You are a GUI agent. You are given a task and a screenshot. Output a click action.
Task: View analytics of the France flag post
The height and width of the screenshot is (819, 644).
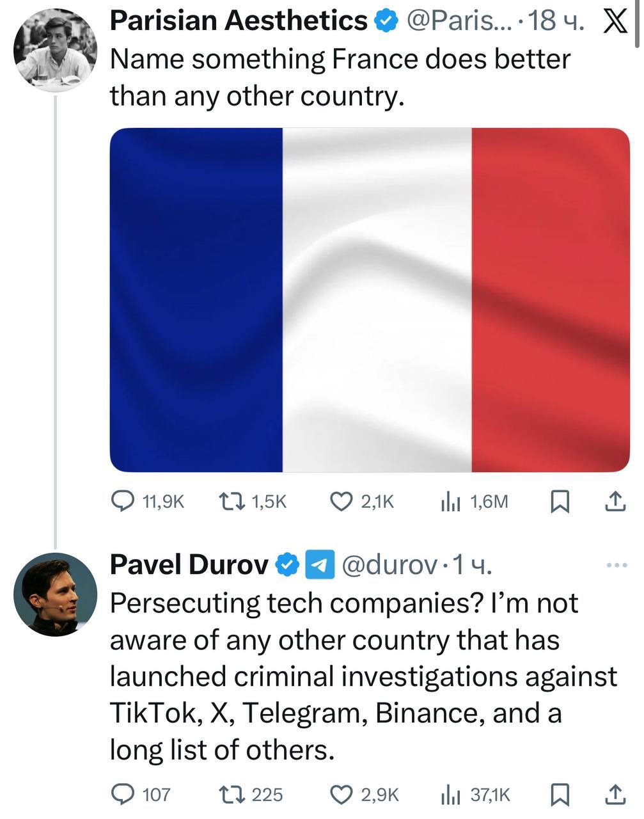click(451, 502)
